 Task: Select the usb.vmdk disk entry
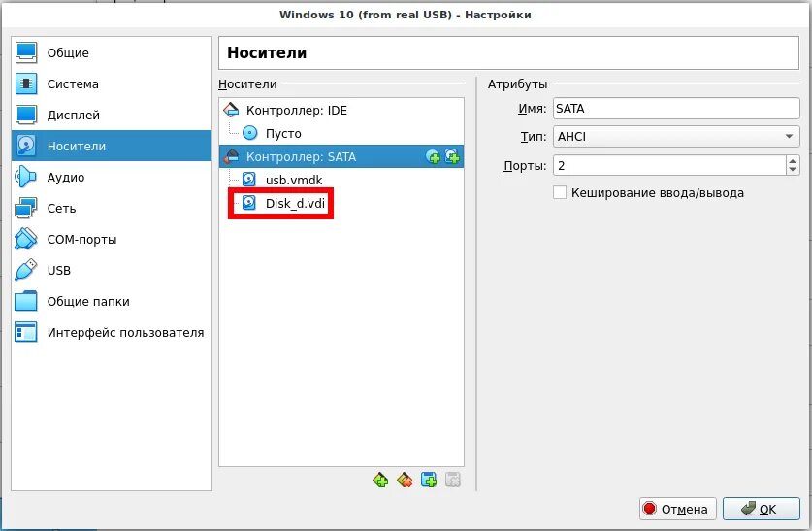click(341, 181)
